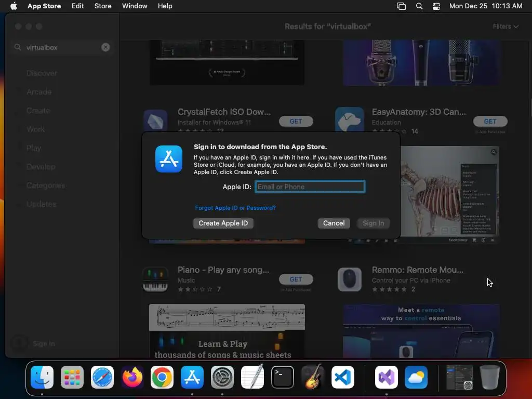Open Control Center in the menu bar
532x399 pixels.
436,6
